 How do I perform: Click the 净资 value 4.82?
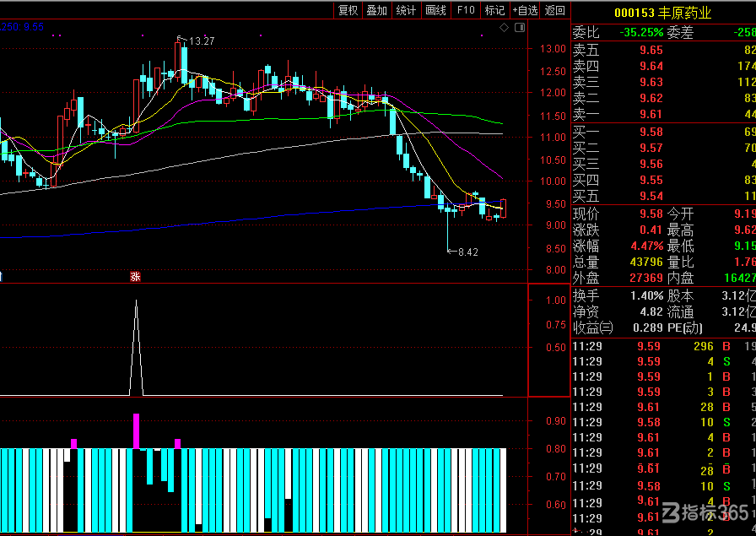[x=651, y=311]
